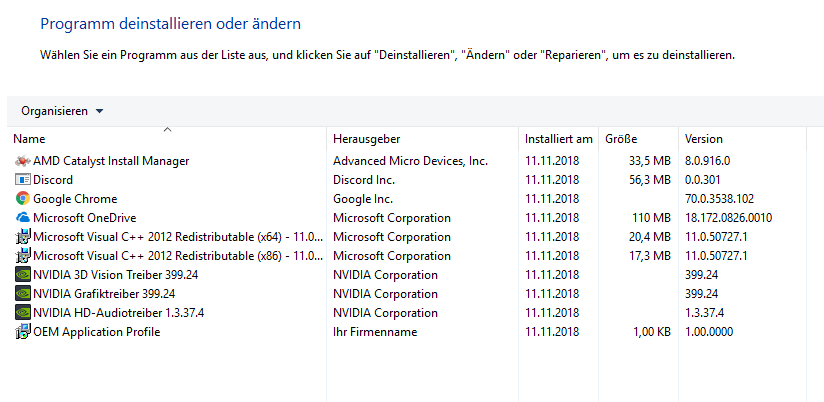Select NVIDIA 3D Vision Treiber 399.24 name
This screenshot has height=402, width=824.
point(116,275)
